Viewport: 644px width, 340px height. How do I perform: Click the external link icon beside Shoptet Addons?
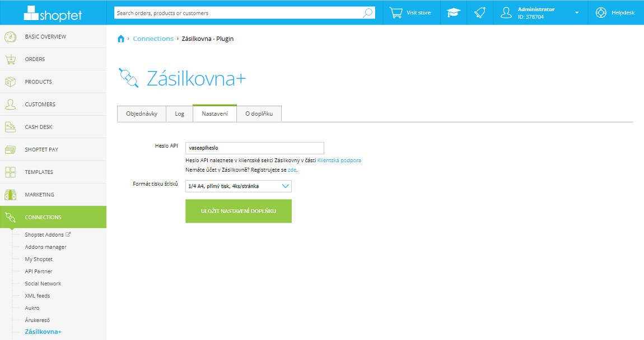click(x=68, y=234)
